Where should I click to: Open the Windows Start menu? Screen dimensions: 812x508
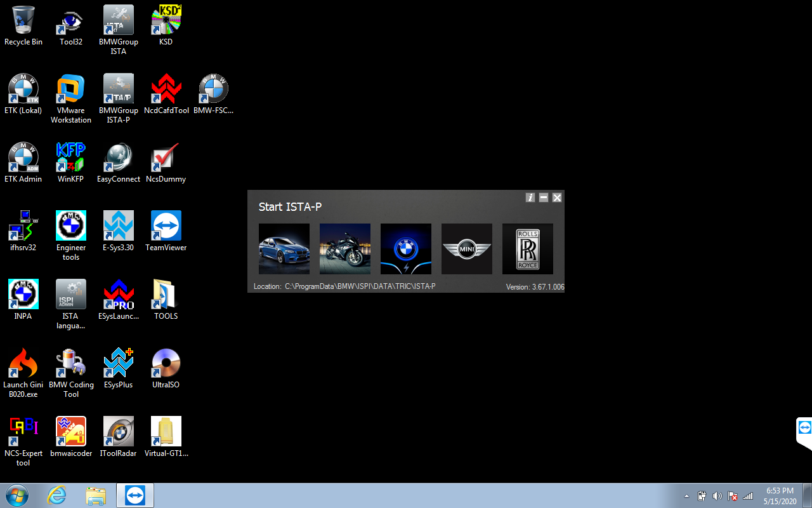click(17, 495)
